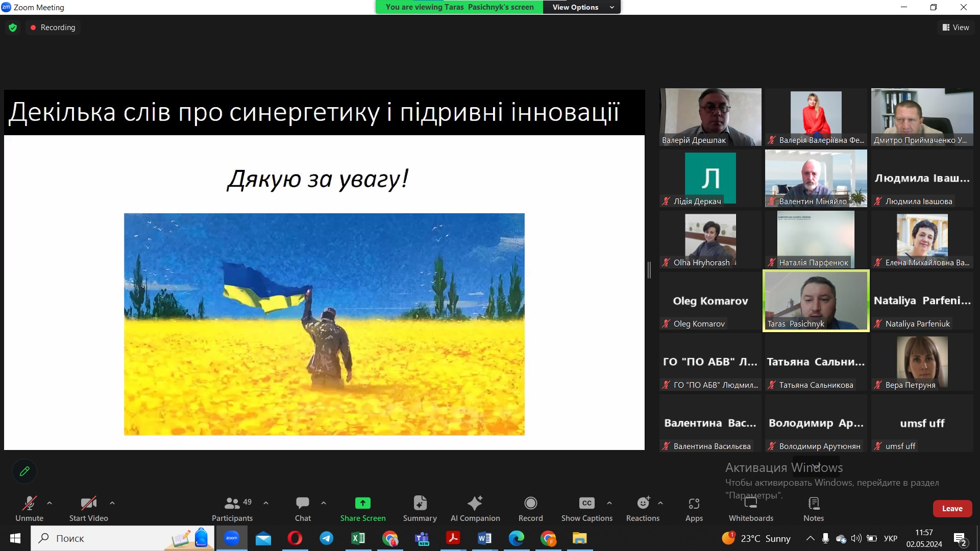
Task: Open the notification center icon
Action: click(x=960, y=539)
